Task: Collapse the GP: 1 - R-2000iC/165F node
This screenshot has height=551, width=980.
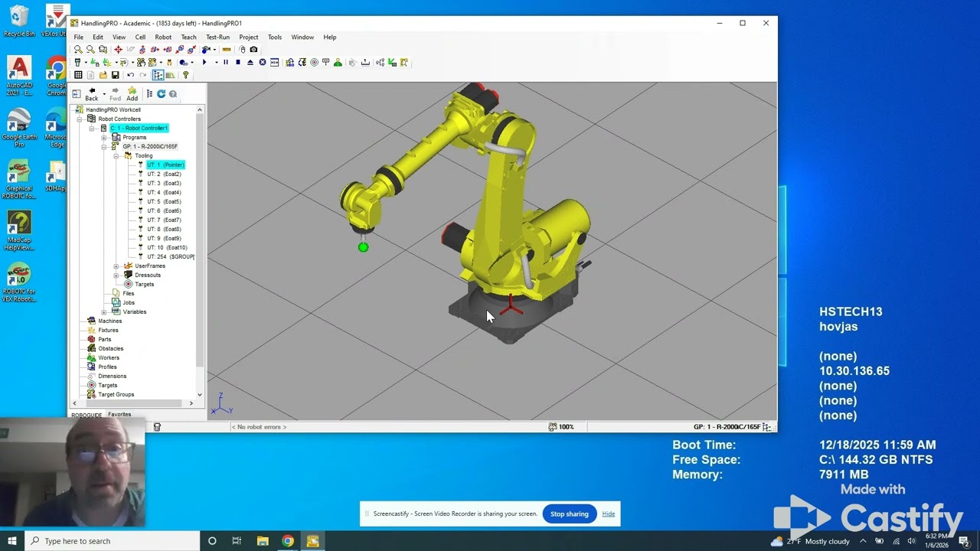Action: pos(104,147)
